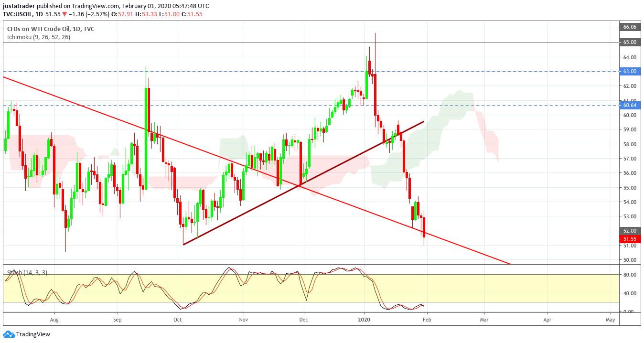644x343 pixels.
Task: Click the Oct label on time axis
Action: pyautogui.click(x=178, y=319)
